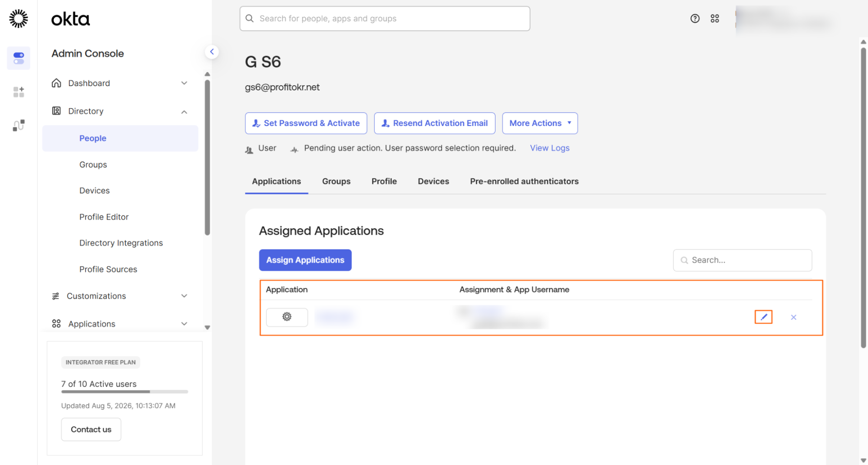This screenshot has height=465, width=868.
Task: Open the More Actions dropdown
Action: (x=540, y=123)
